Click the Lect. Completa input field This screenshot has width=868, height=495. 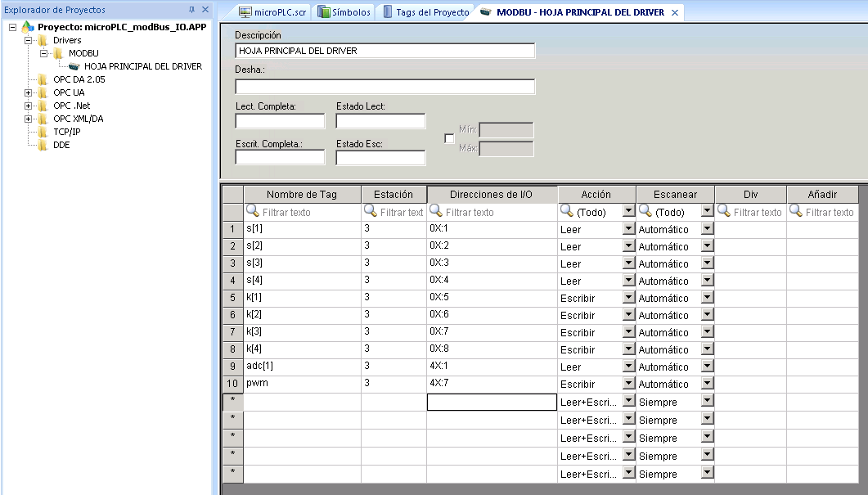[x=280, y=121]
